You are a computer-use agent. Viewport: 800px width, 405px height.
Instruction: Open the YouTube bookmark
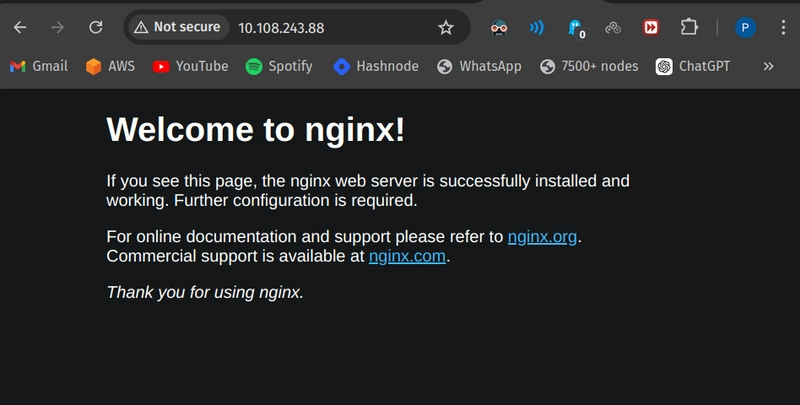(190, 66)
